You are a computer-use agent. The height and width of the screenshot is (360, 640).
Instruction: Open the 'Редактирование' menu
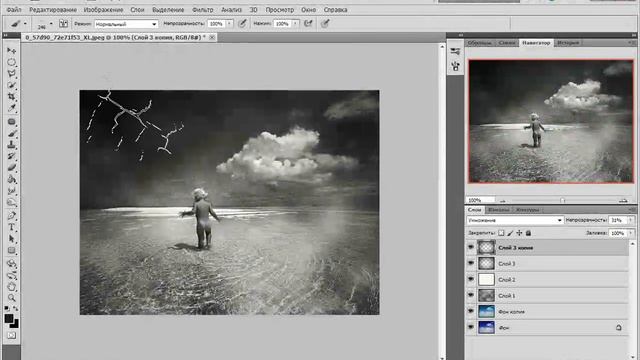coord(53,9)
